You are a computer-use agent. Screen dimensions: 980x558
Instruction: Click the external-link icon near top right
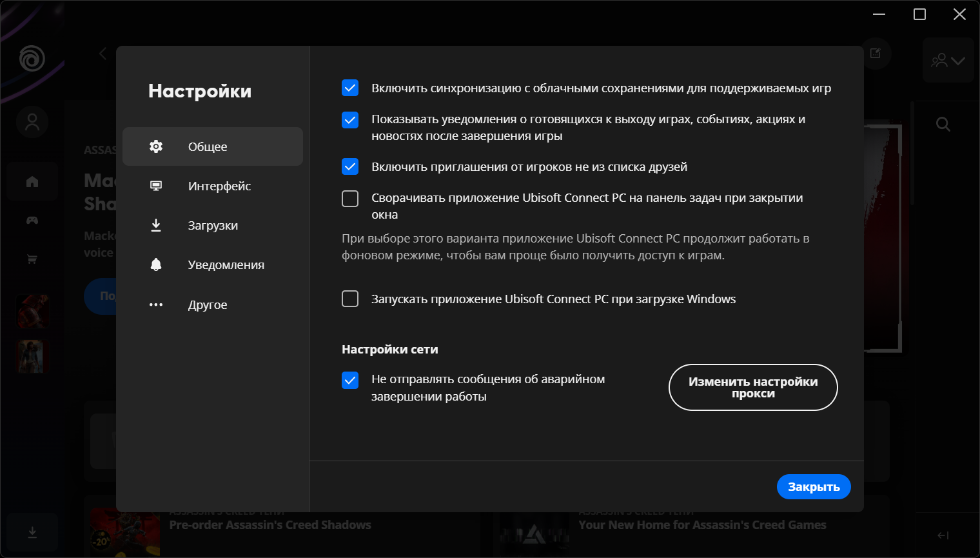point(875,54)
